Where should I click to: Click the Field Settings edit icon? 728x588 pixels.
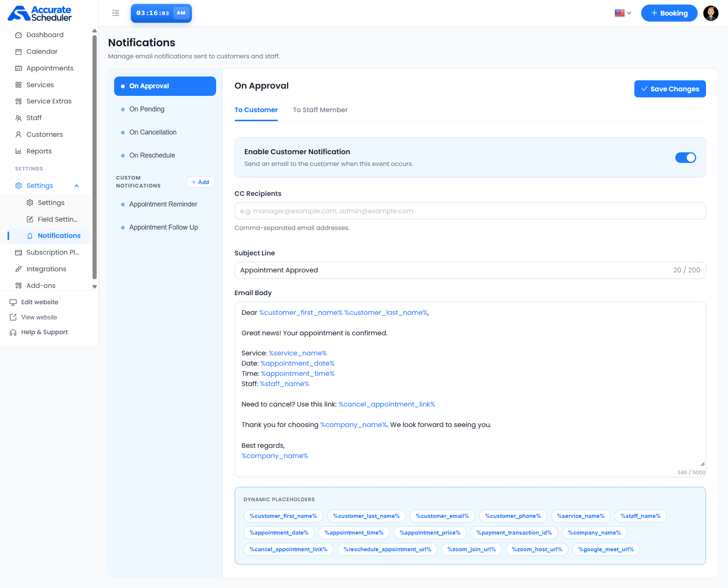pyautogui.click(x=30, y=220)
